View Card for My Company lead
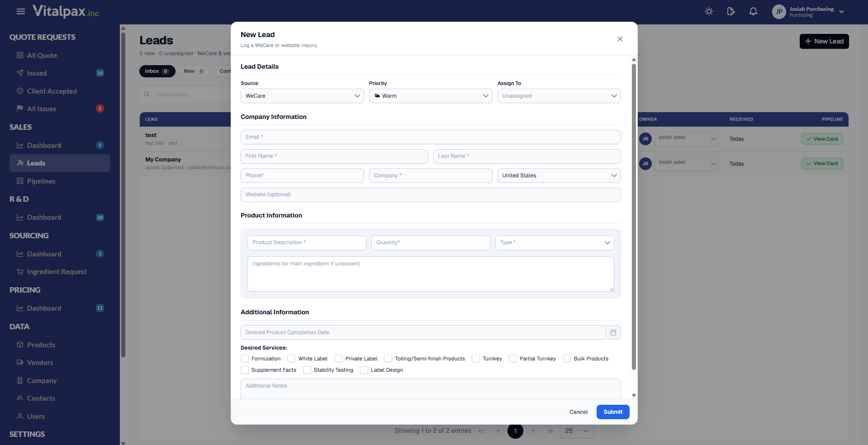Image resolution: width=868 pixels, height=445 pixels. pos(822,163)
